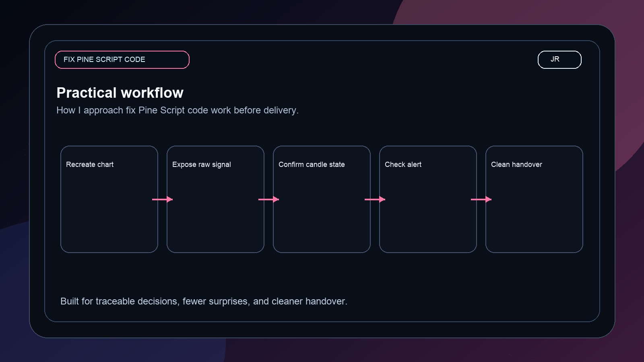Click the arrow linking Expose raw signal to Confirm candle state

tap(268, 199)
